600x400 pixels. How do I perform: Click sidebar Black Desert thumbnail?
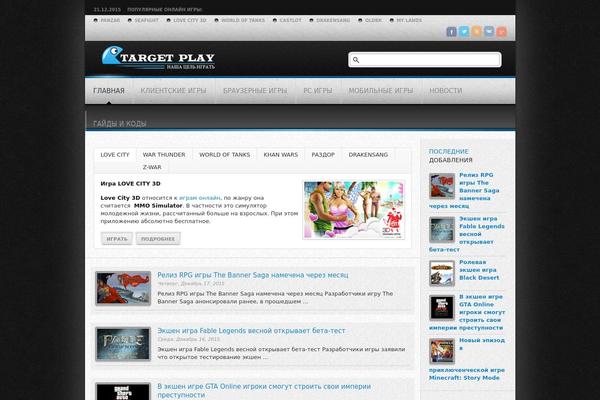[442, 273]
